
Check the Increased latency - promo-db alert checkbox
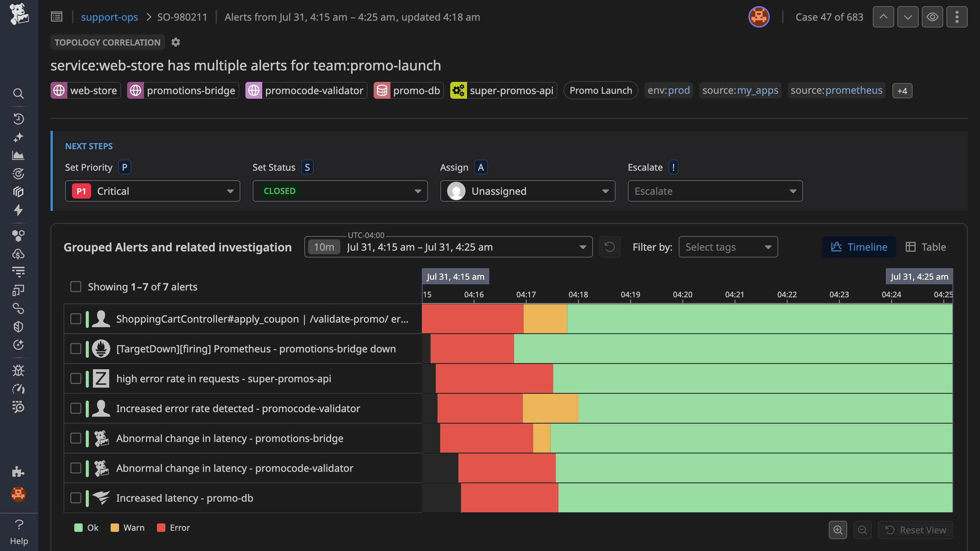75,498
